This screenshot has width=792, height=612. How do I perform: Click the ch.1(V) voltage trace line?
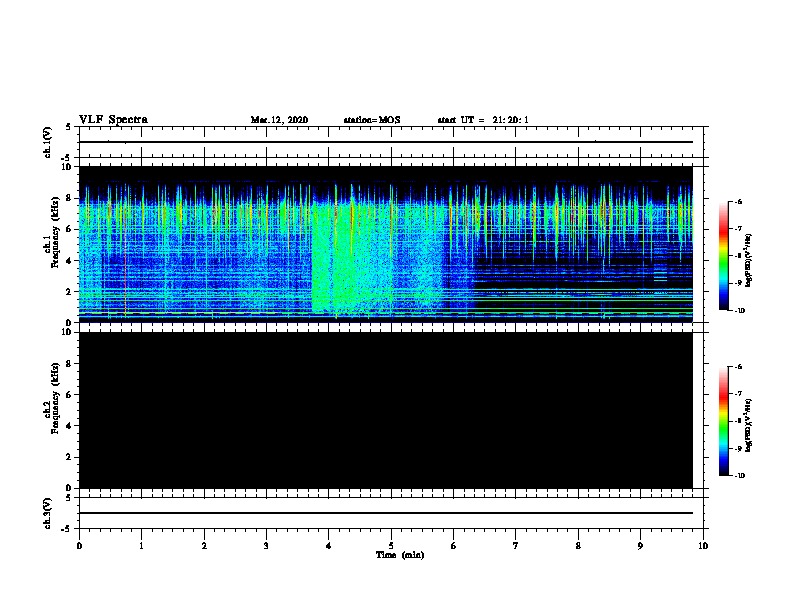point(386,142)
